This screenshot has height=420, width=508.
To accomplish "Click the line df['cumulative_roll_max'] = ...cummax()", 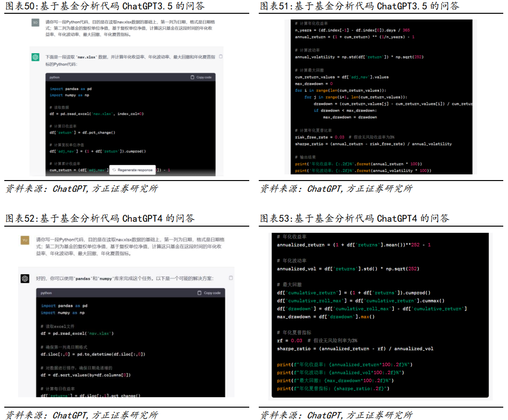I will coord(361,301).
